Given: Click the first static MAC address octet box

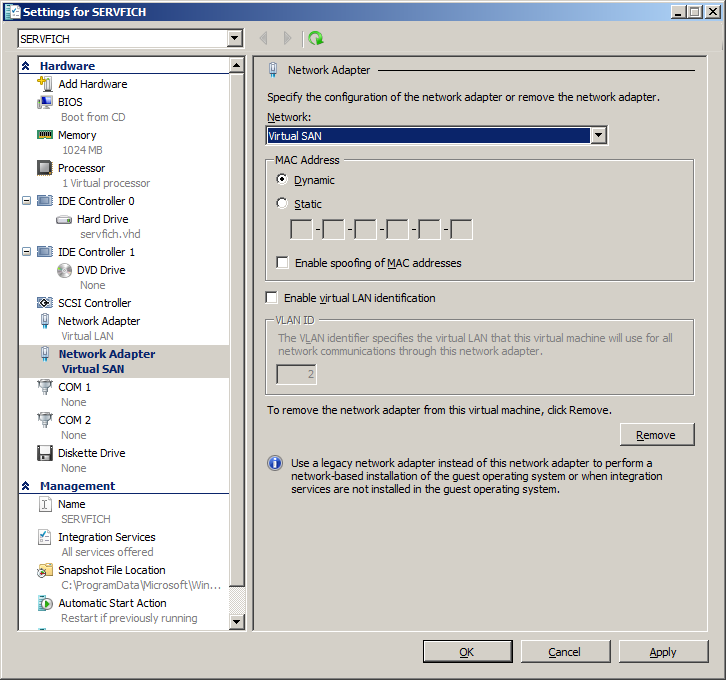Looking at the screenshot, I should point(301,230).
